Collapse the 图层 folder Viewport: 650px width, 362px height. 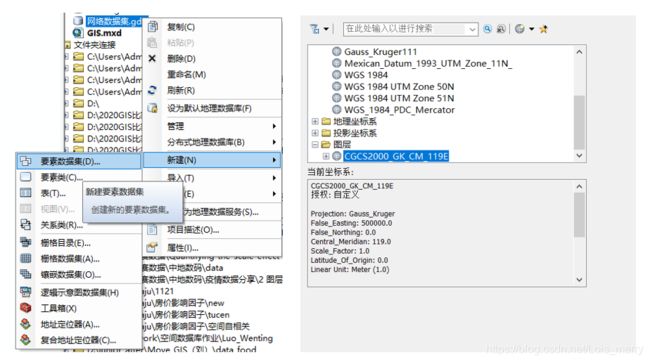point(315,144)
